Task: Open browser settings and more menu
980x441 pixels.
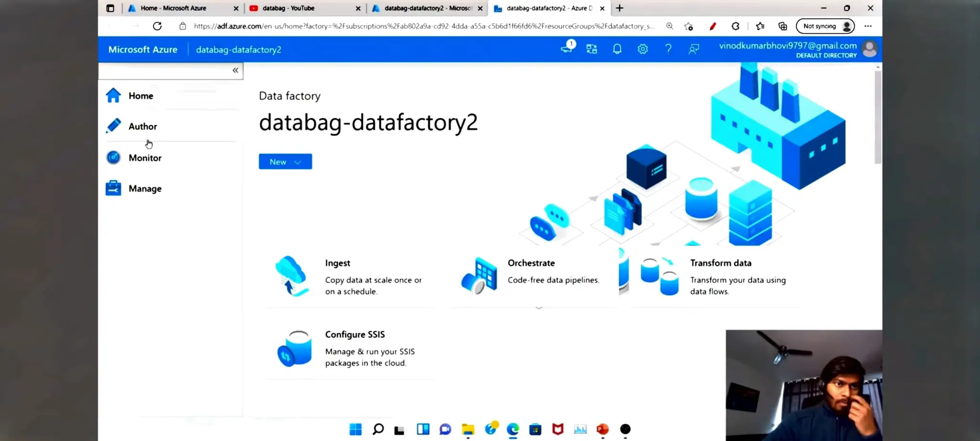Action: coord(868,26)
